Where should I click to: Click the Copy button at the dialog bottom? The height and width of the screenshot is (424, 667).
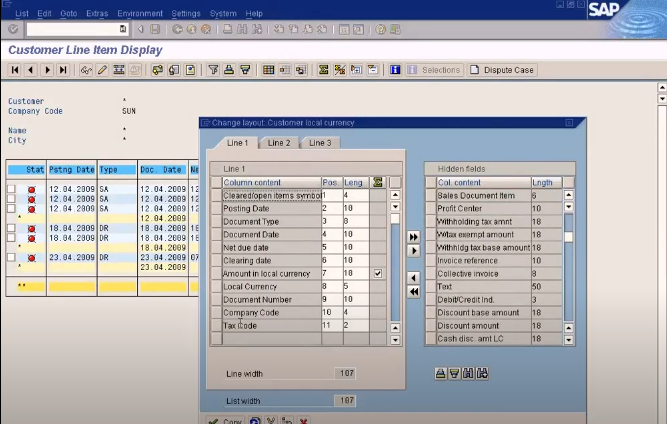pos(225,420)
